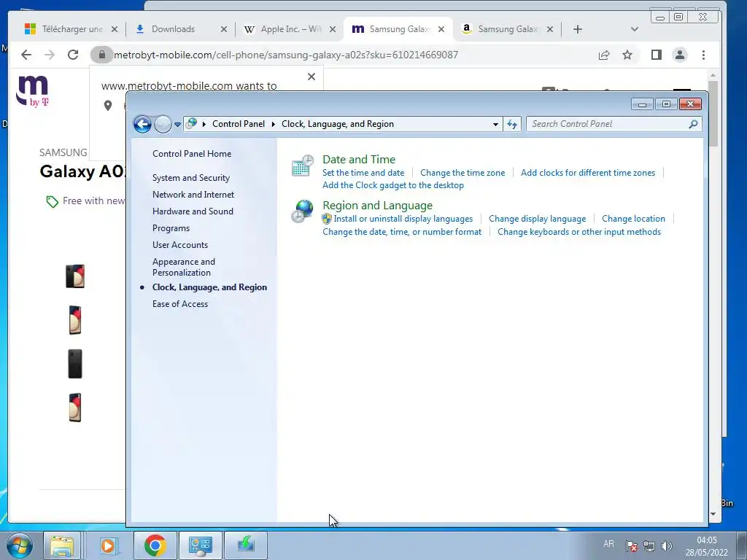Click the Control Panel icon in breadcrumb bar
747x560 pixels.
tap(192, 123)
